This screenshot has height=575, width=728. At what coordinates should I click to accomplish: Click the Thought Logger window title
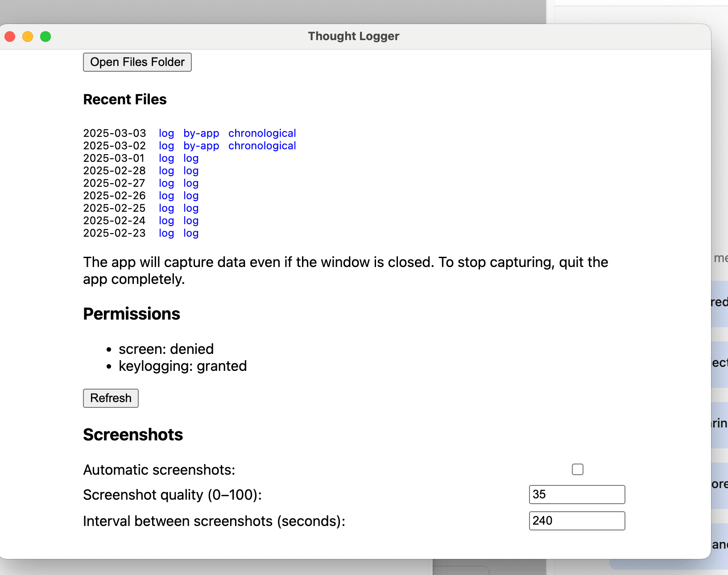point(354,36)
